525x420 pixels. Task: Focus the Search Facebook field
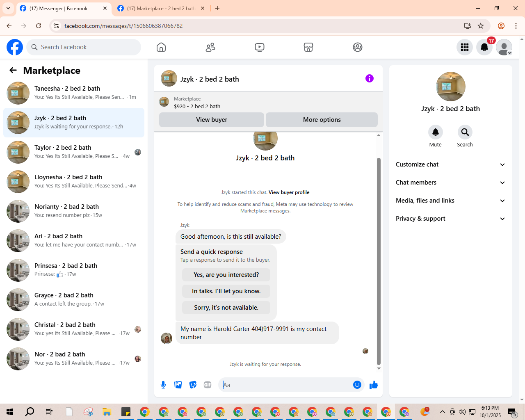click(84, 47)
